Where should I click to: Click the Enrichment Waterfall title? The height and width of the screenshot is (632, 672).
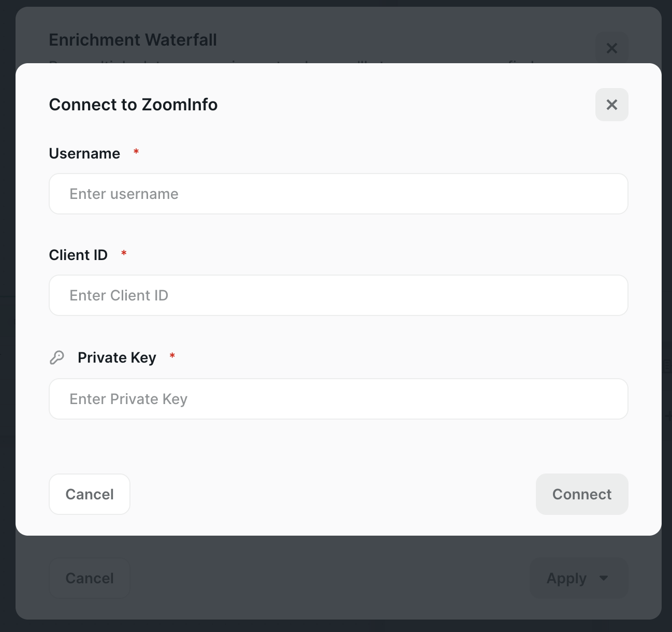(x=133, y=39)
